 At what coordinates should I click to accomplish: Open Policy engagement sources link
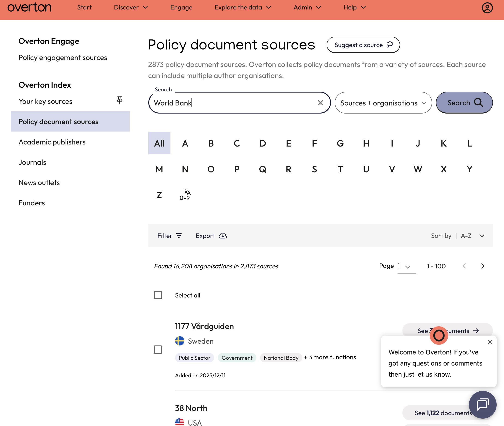point(63,57)
